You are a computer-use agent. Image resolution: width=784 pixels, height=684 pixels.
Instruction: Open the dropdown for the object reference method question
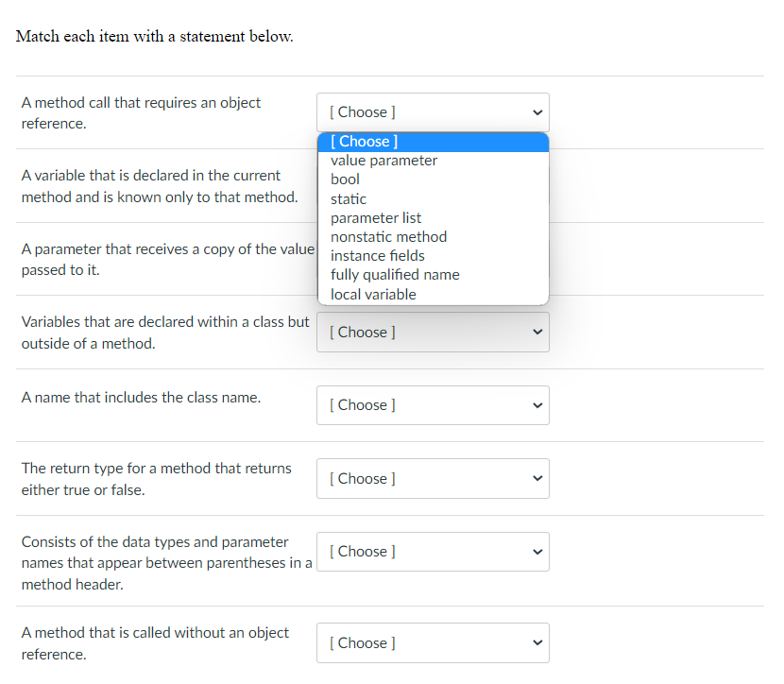433,111
